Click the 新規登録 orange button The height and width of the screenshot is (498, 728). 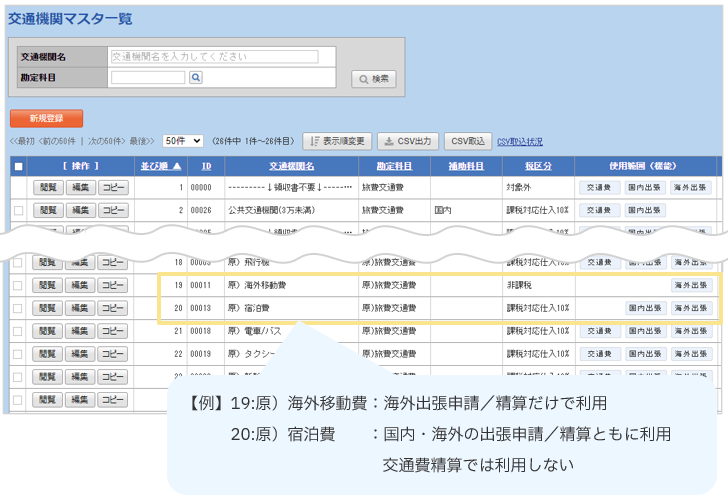[x=46, y=118]
